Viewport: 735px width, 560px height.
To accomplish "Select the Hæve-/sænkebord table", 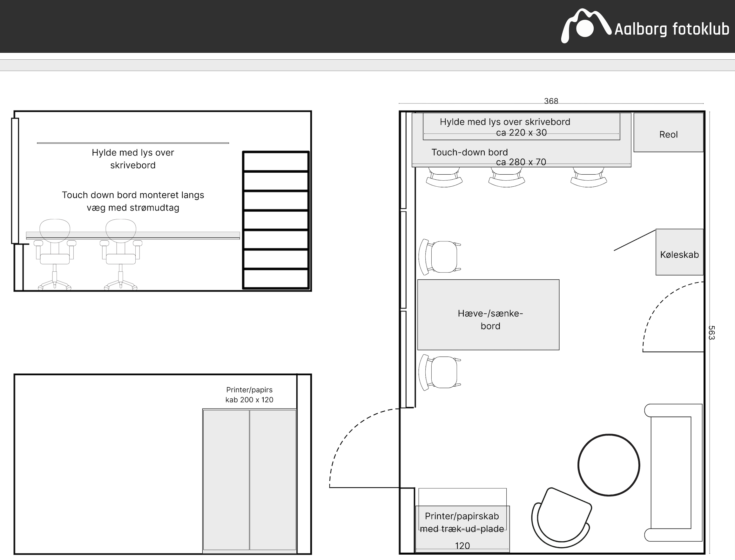I will tap(488, 315).
